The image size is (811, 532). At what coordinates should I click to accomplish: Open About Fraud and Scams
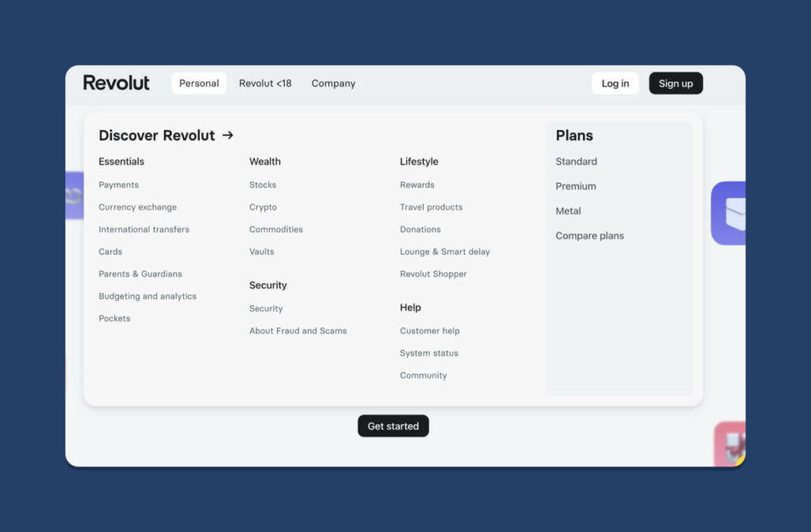298,331
